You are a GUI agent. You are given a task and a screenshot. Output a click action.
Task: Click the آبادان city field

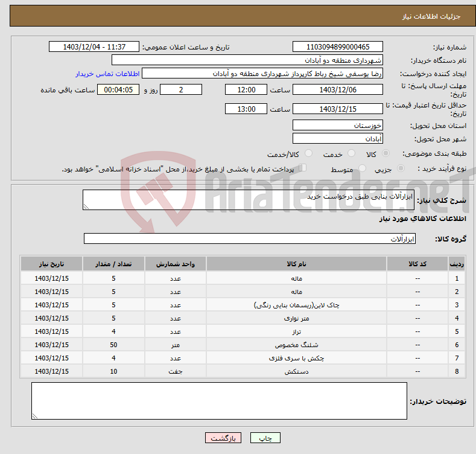[338, 139]
